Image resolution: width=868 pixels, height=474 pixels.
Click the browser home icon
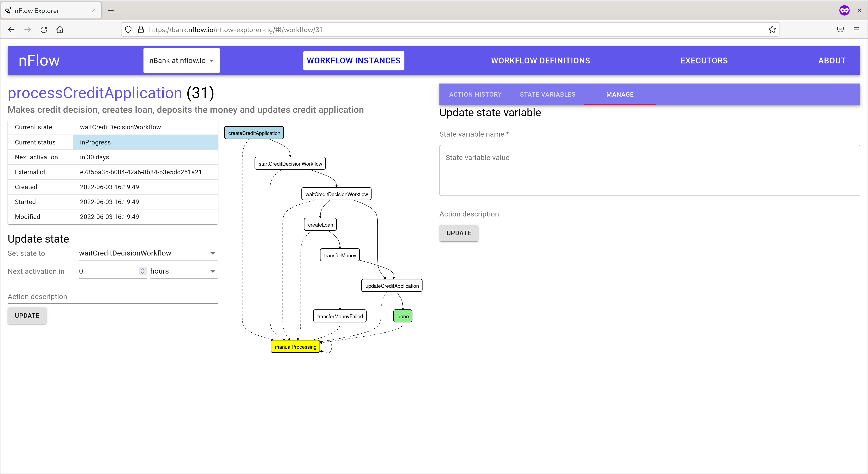tap(60, 30)
